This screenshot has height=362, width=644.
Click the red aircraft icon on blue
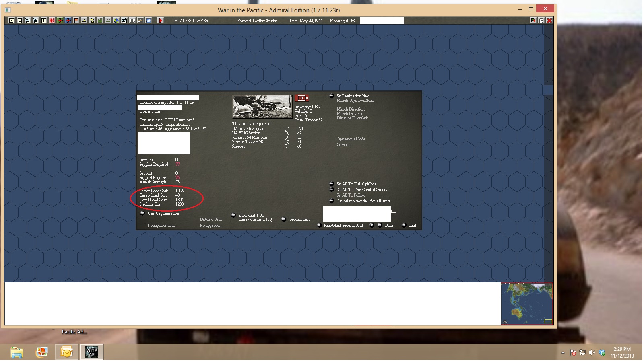68,21
